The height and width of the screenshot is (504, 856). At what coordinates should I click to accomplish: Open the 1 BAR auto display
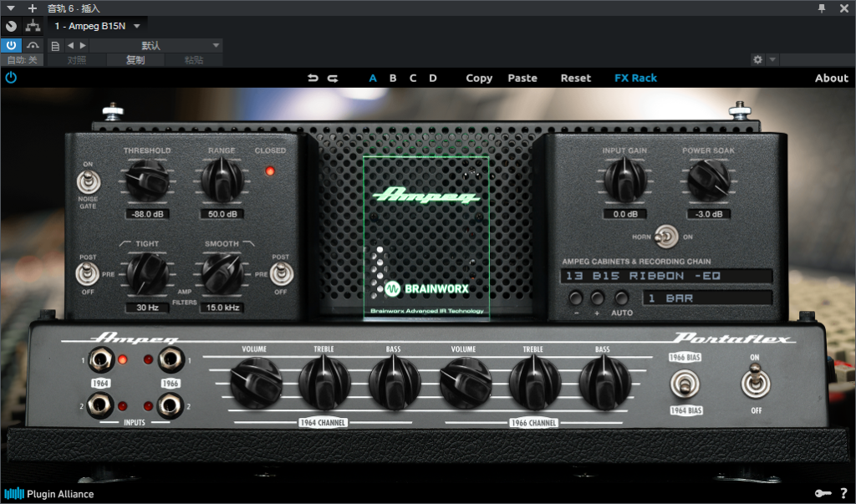tap(708, 298)
